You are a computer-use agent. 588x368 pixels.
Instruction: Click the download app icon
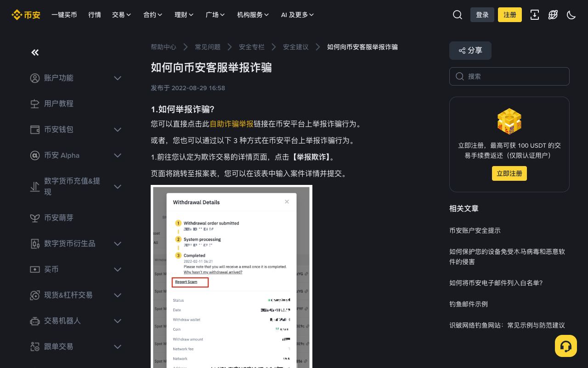coord(535,15)
